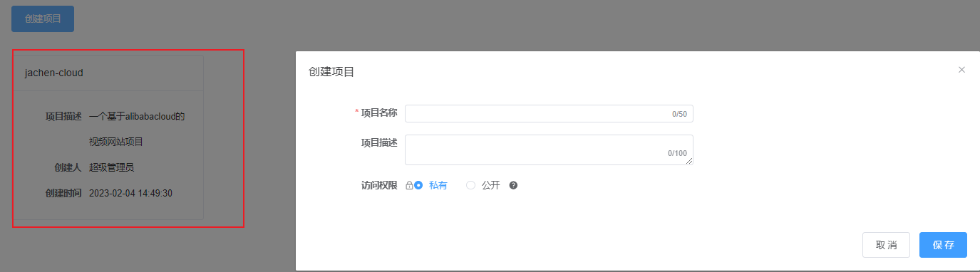The width and height of the screenshot is (980, 272).
Task: Click the help question mark icon beside 公开
Action: (513, 185)
